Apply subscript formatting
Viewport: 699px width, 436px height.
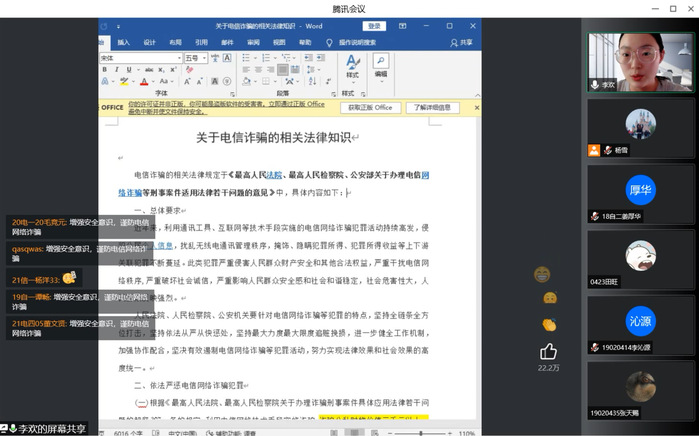[161, 70]
